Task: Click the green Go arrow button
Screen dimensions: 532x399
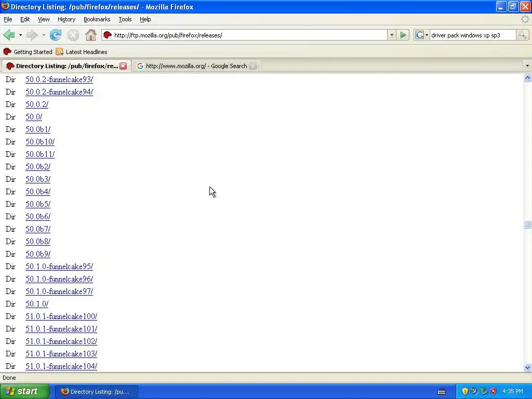Action: pos(403,35)
